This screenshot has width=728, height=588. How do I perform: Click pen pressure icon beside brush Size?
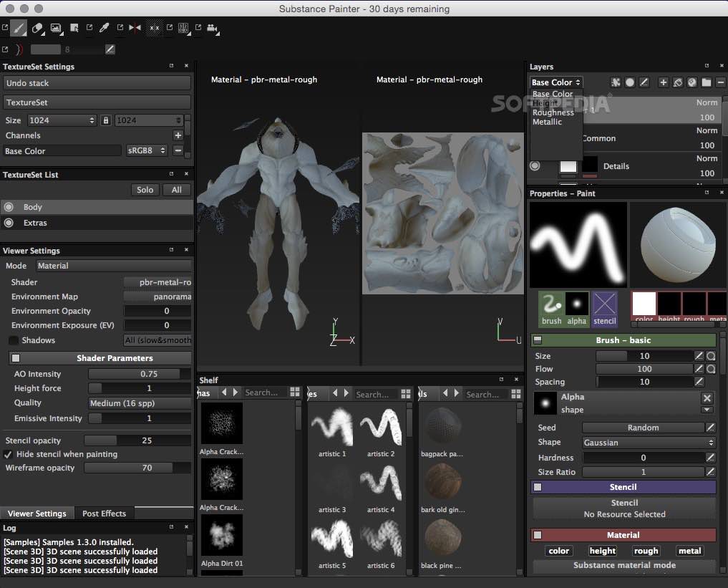click(x=699, y=356)
